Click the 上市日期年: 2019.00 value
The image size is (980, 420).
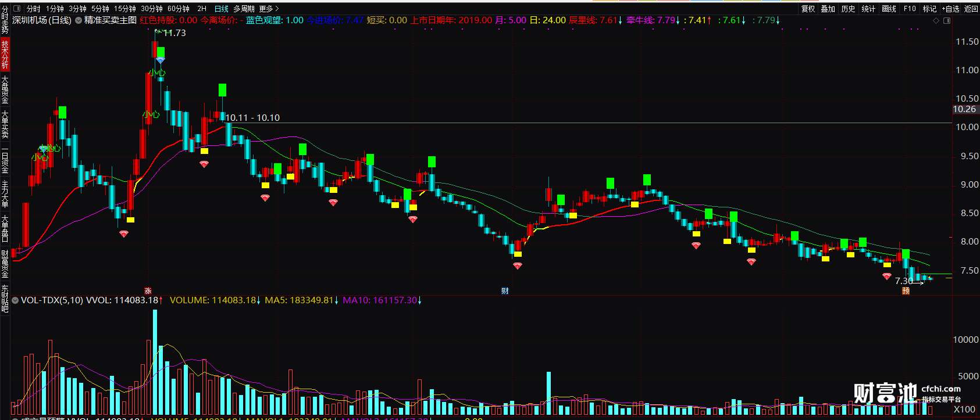pos(451,20)
